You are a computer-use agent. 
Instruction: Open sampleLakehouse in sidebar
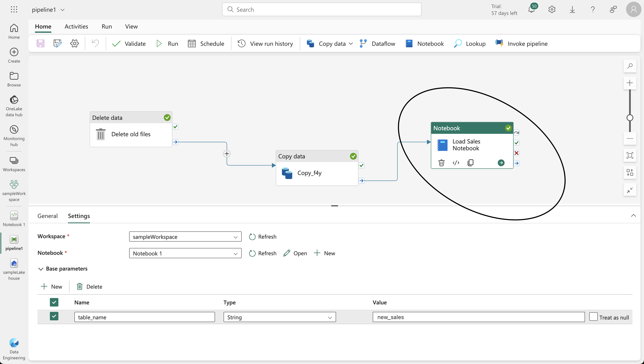click(x=14, y=269)
